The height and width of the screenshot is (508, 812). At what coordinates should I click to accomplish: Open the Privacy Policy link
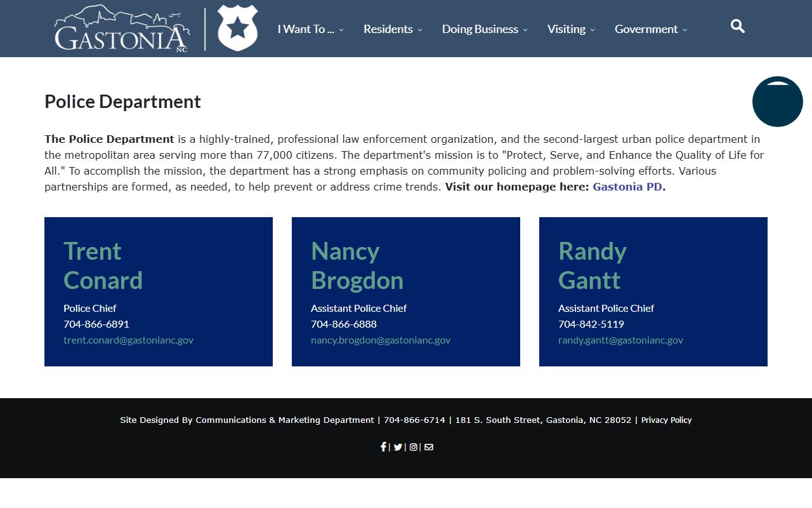(x=666, y=420)
